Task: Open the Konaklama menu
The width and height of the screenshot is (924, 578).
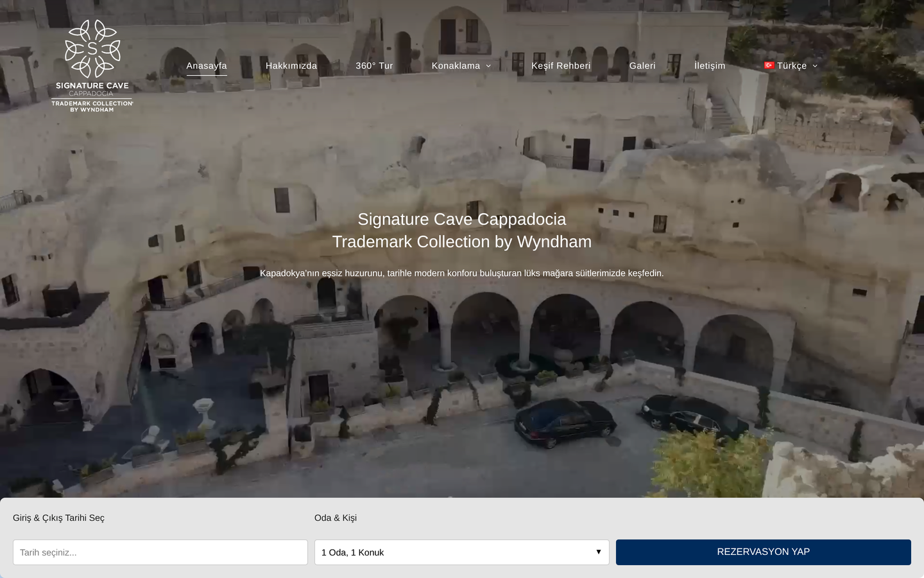Action: coord(456,66)
